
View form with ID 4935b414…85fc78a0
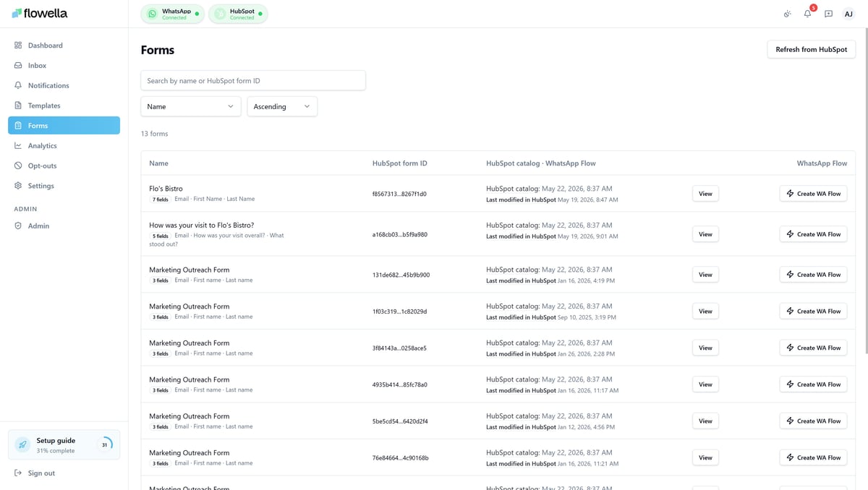pyautogui.click(x=705, y=384)
